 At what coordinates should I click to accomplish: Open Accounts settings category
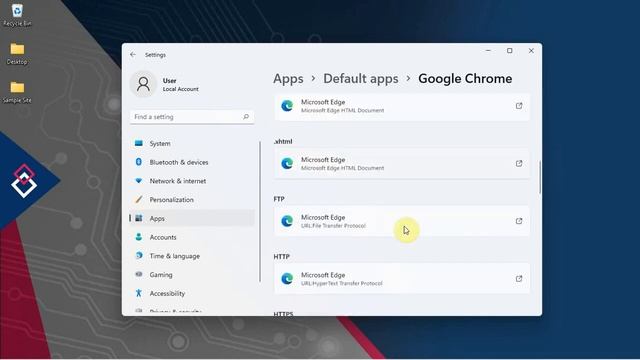coord(192,237)
